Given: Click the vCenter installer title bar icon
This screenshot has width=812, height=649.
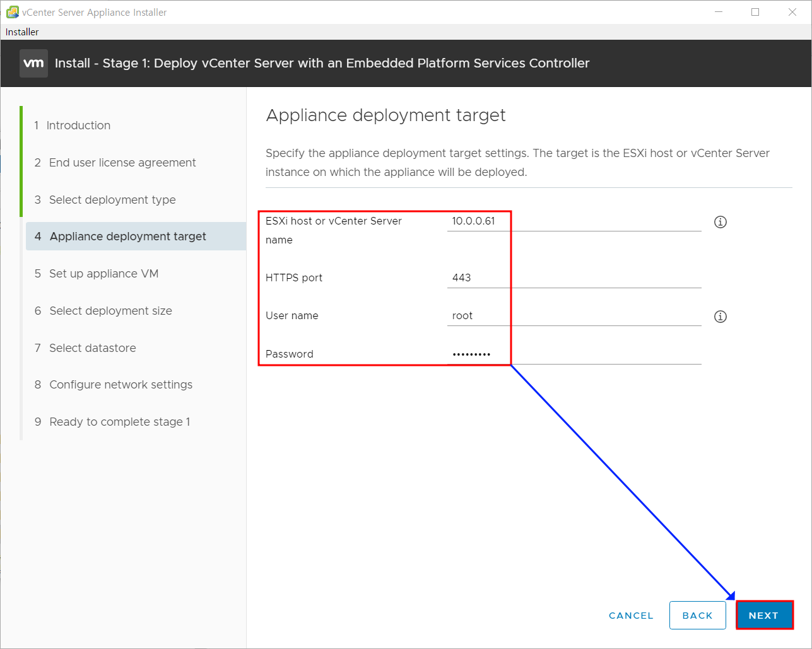Looking at the screenshot, I should [11, 12].
